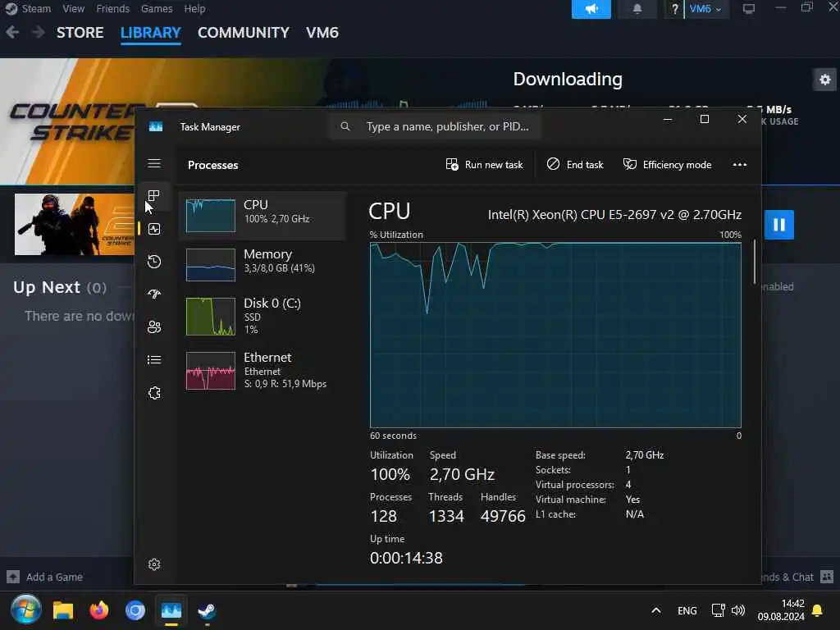Click End task button
Image resolution: width=840 pixels, height=630 pixels.
click(x=575, y=164)
